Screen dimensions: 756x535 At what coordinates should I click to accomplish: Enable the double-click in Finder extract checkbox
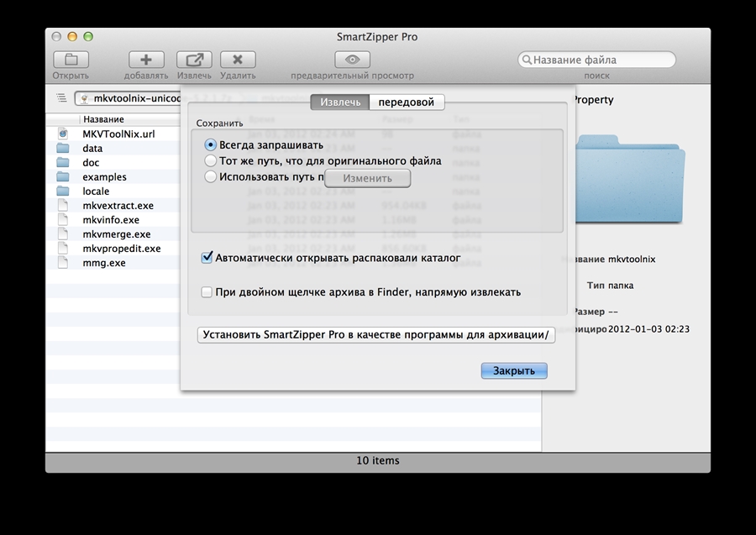pyautogui.click(x=207, y=292)
